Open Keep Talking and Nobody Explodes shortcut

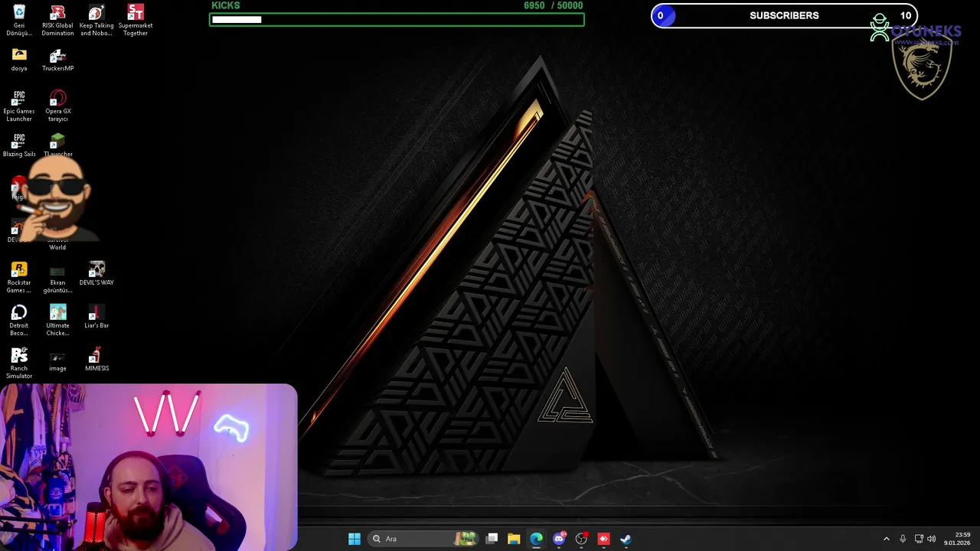point(96,20)
